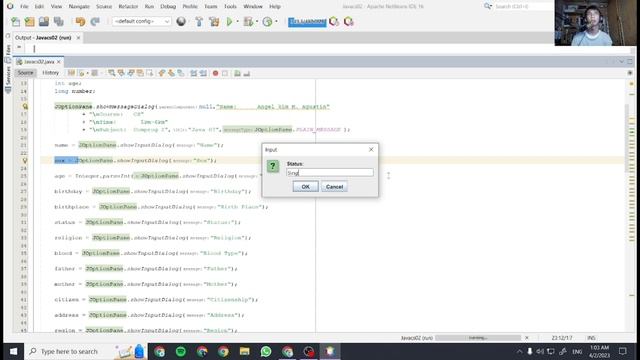Screen dimensions: 640x360
Task: Open the Edit menu
Action: pos(39,7)
